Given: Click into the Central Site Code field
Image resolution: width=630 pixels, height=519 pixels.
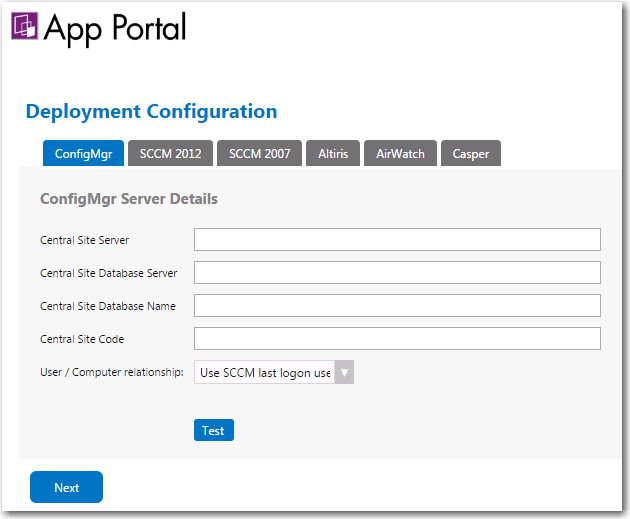Looking at the screenshot, I should (397, 338).
